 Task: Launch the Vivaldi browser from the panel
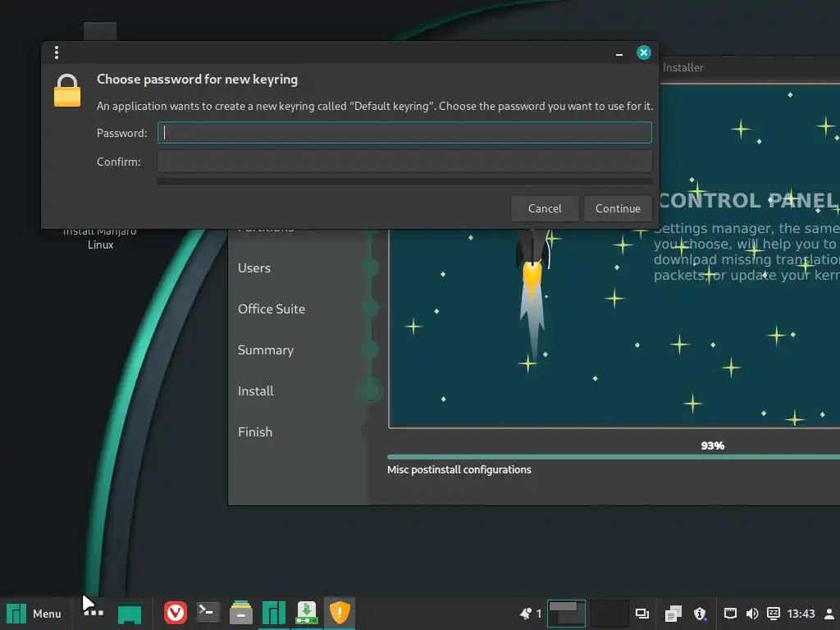point(176,613)
